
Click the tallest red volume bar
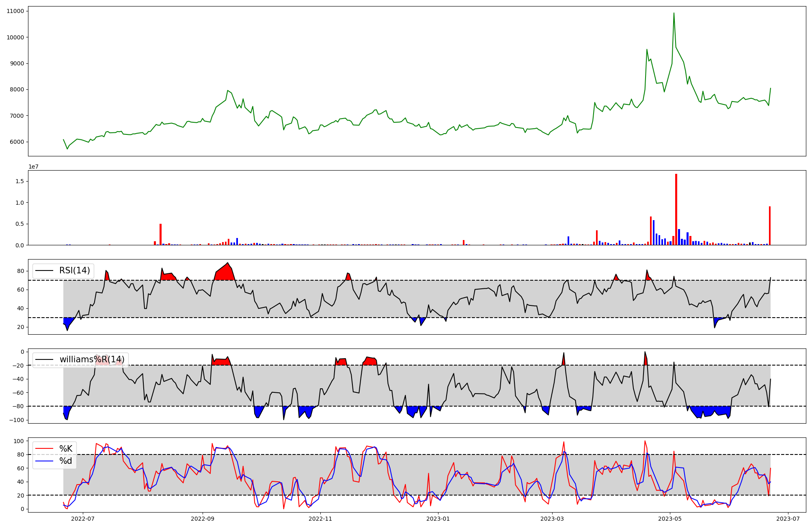[676, 209]
